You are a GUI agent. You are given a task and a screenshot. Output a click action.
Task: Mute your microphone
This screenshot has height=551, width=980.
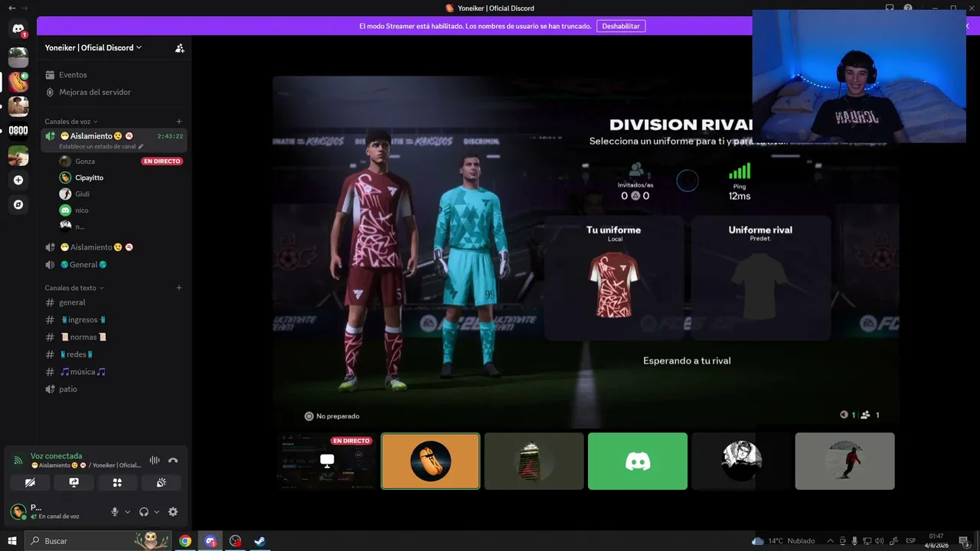[x=115, y=512]
